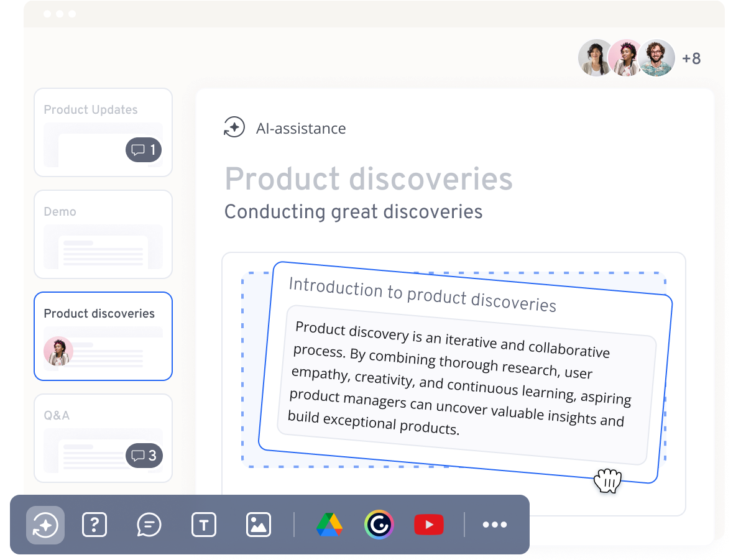The height and width of the screenshot is (560, 746).
Task: Select the AI-assistance tool in the toolbar
Action: (45, 525)
